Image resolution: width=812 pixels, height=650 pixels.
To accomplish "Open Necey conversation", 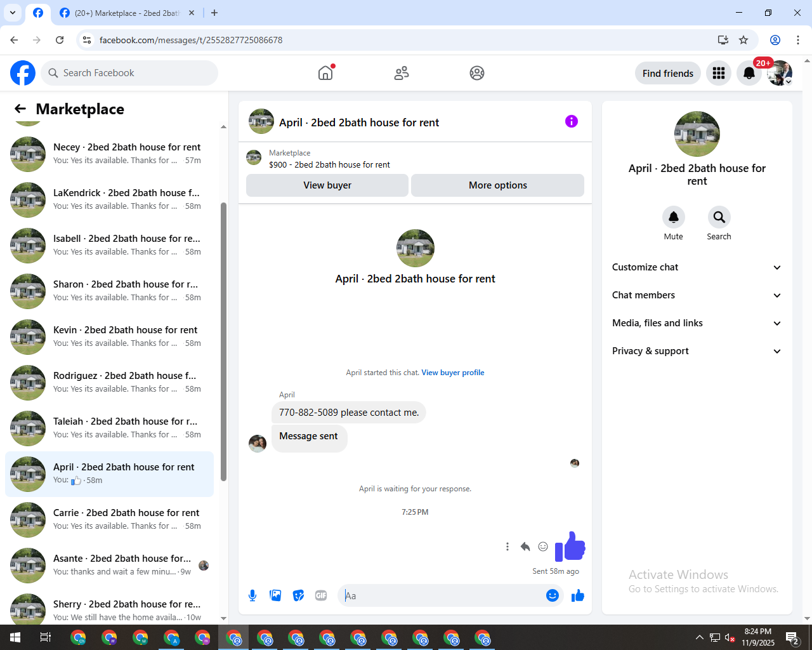I will pyautogui.click(x=109, y=154).
